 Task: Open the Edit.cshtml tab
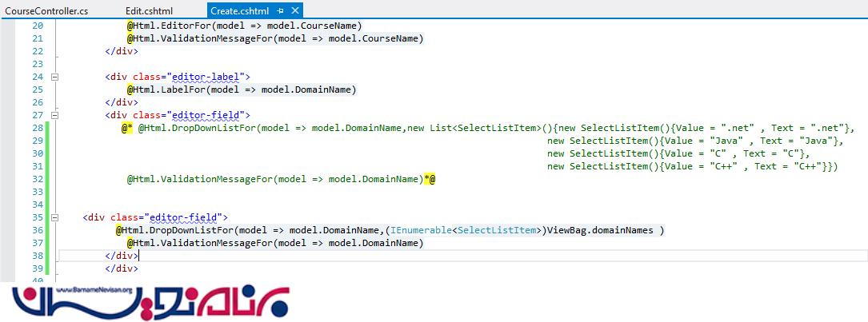tap(149, 10)
